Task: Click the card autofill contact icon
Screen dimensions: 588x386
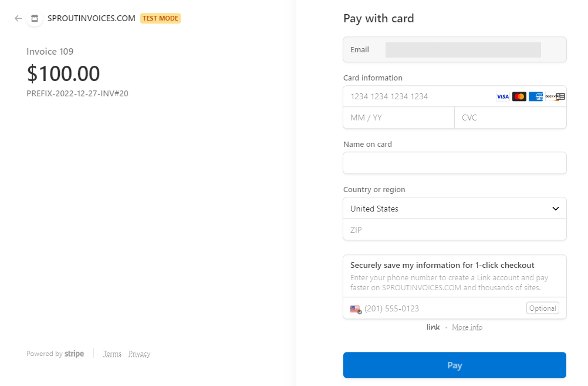Action: coord(560,96)
